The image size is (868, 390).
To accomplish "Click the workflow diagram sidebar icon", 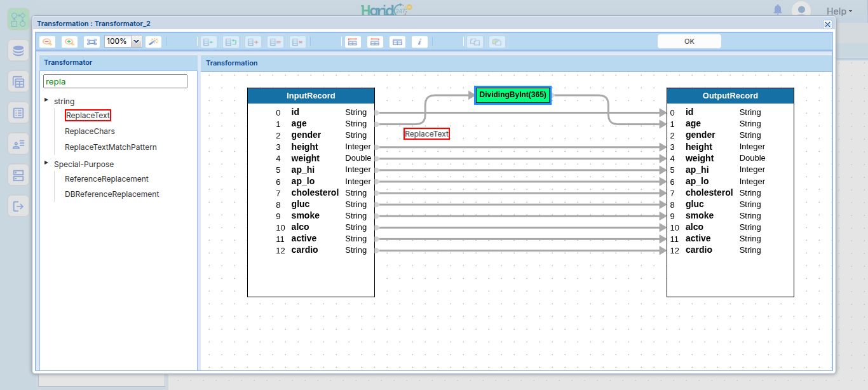I will coord(18,20).
